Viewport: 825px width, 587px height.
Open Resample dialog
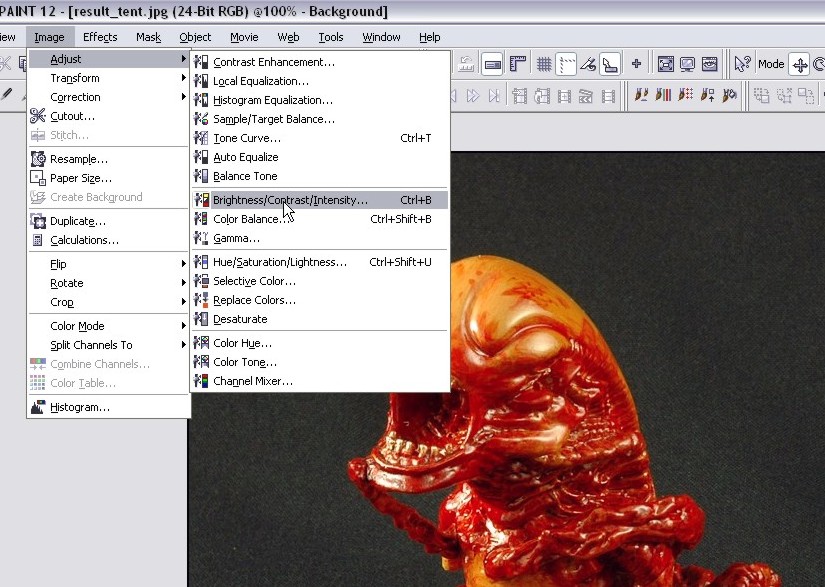click(x=108, y=159)
